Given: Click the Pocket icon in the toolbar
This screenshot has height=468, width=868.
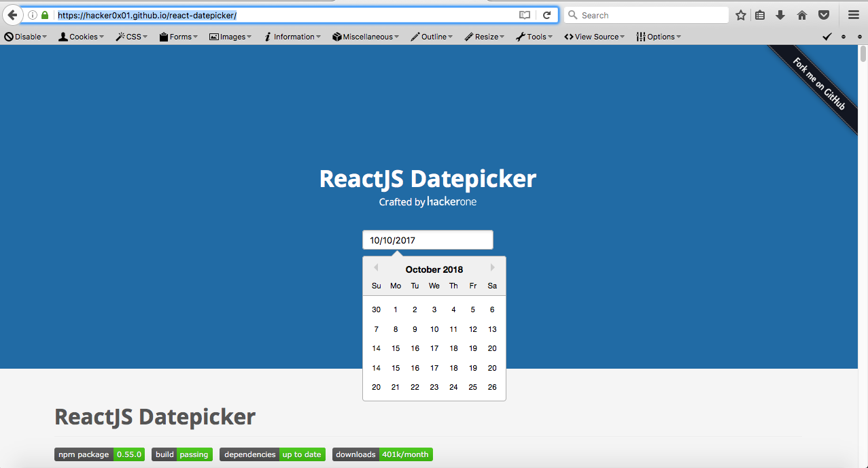Looking at the screenshot, I should (x=823, y=15).
